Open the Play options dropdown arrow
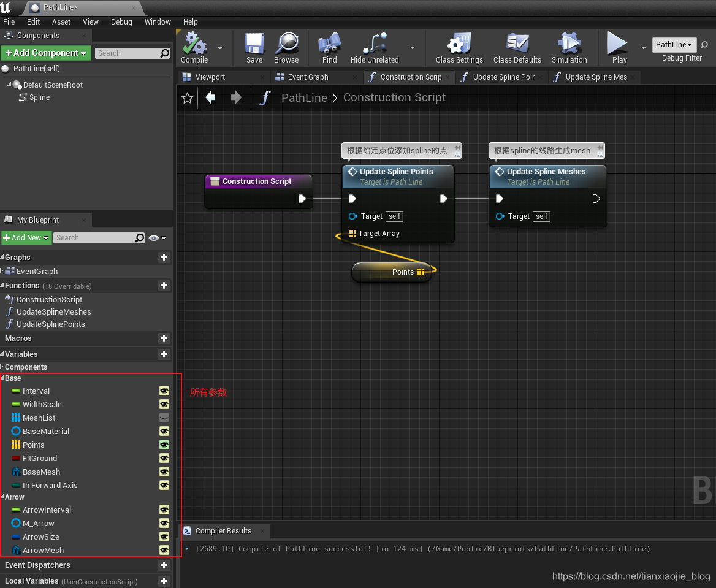Viewport: 716px width, 588px height. pyautogui.click(x=644, y=47)
